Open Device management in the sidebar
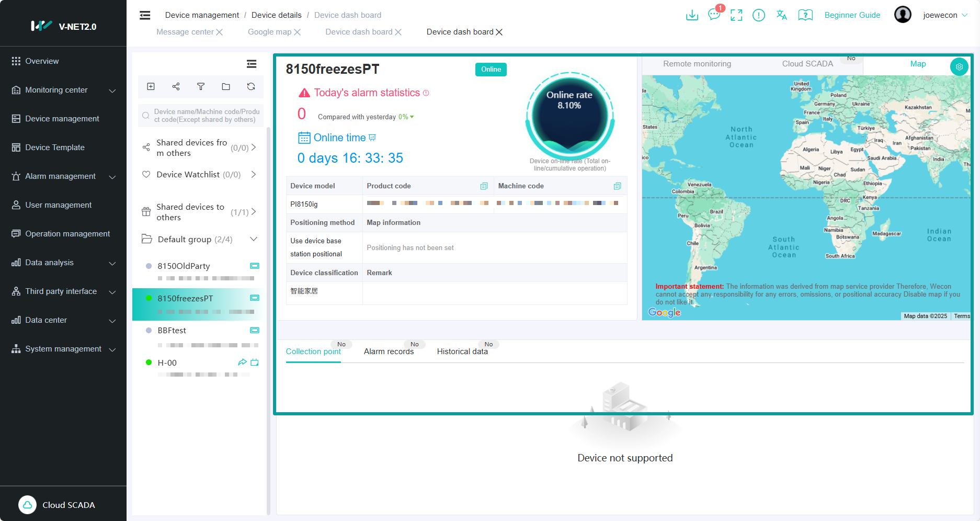The image size is (980, 521). pyautogui.click(x=63, y=119)
